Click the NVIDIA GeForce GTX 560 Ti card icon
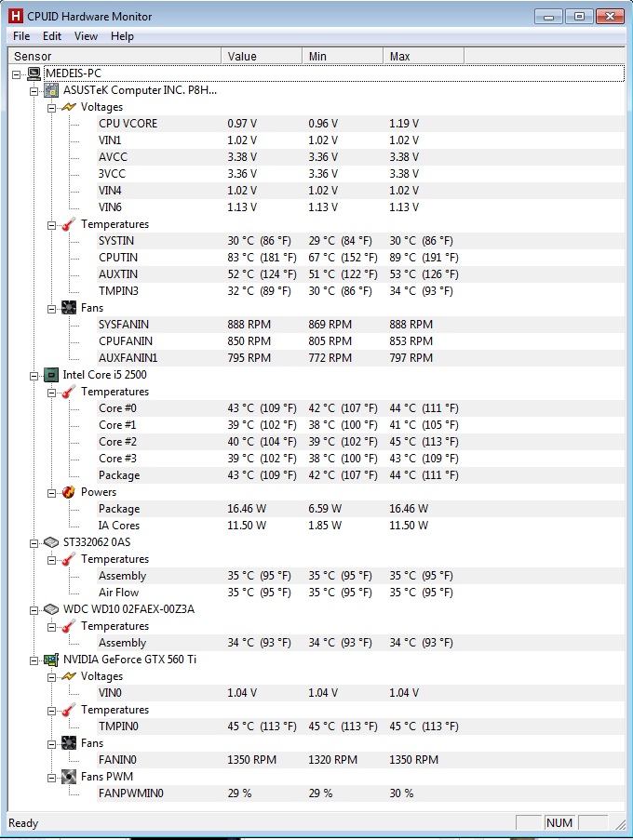 click(x=51, y=660)
